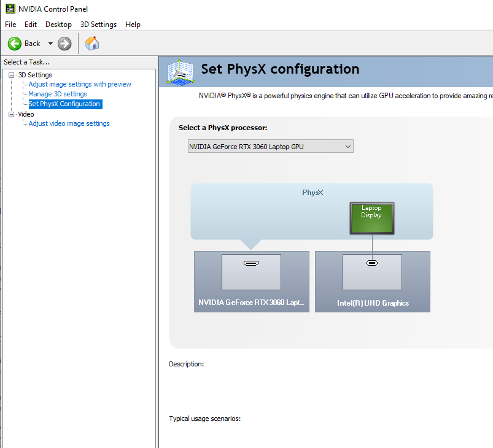Click the NVIDIA Control Panel title icon
493x448 pixels.
pos(10,9)
